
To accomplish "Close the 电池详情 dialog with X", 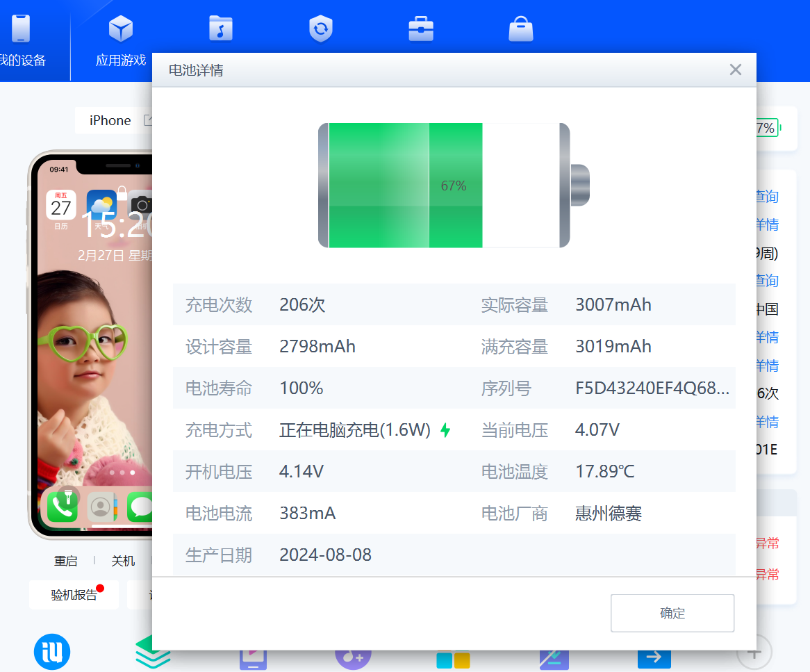I will (736, 69).
